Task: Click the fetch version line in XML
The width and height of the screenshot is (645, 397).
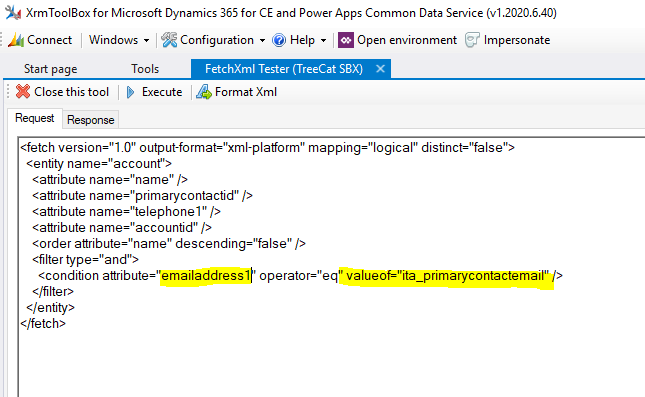Action: pos(267,147)
